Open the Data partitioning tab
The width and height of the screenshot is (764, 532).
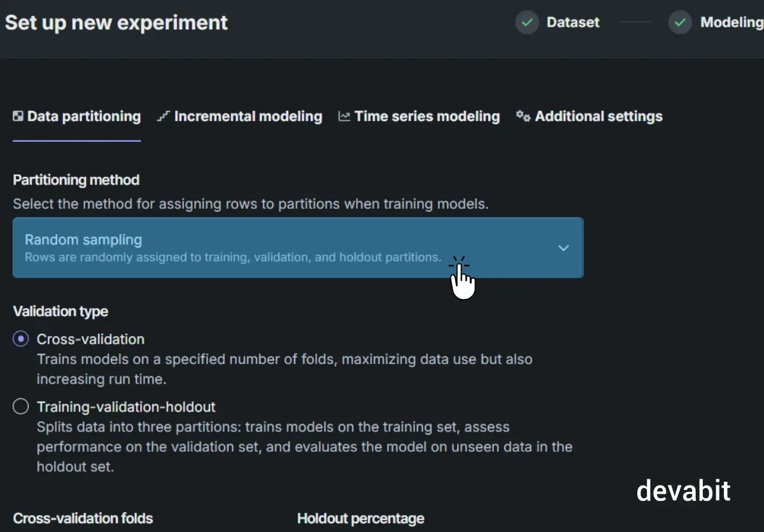(76, 116)
